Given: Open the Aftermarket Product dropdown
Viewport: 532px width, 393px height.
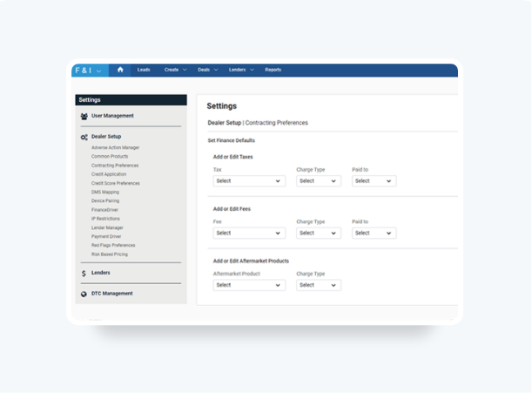Looking at the screenshot, I should tap(249, 285).
